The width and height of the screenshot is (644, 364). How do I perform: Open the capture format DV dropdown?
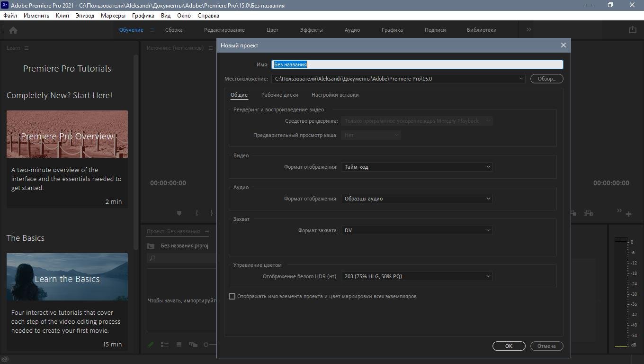tap(416, 230)
